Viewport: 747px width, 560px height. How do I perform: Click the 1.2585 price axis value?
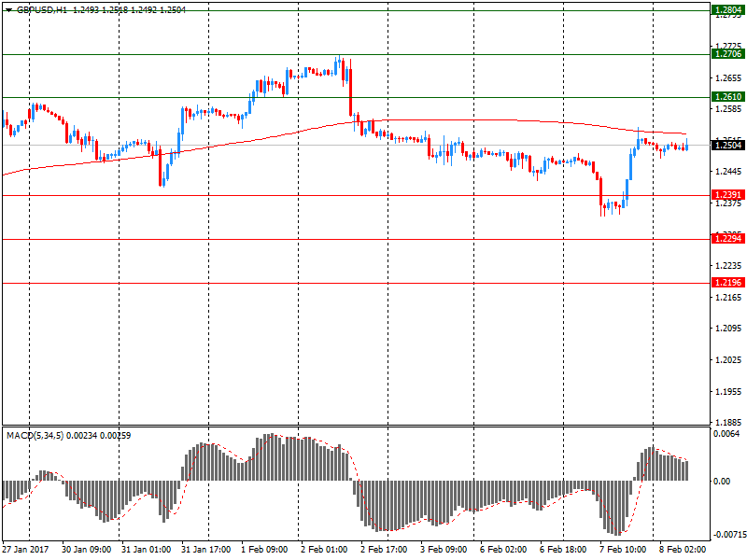click(729, 109)
